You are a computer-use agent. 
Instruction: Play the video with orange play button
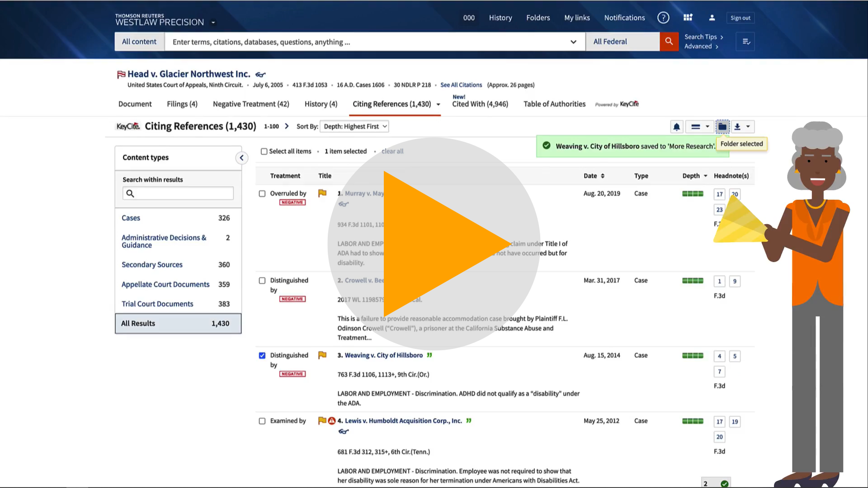434,244
